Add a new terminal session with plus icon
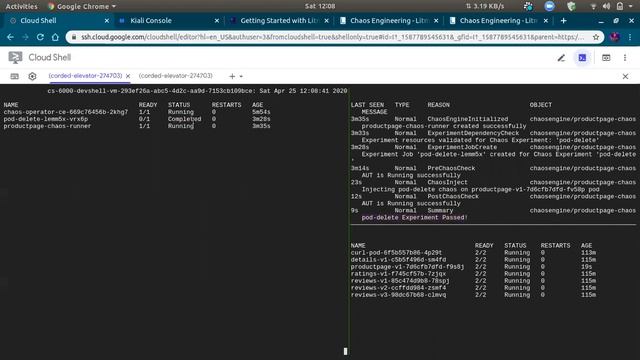 [x=232, y=76]
